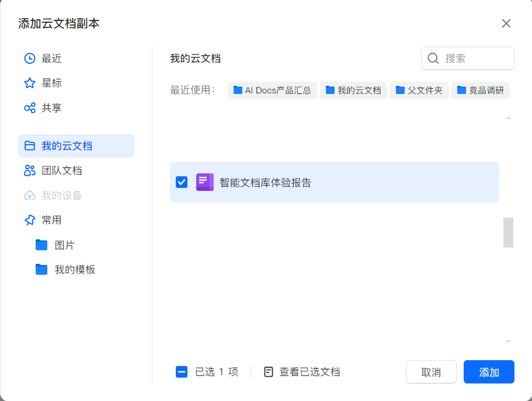
Task: Click the 我的云文档 heading in main panel
Action: [x=195, y=58]
